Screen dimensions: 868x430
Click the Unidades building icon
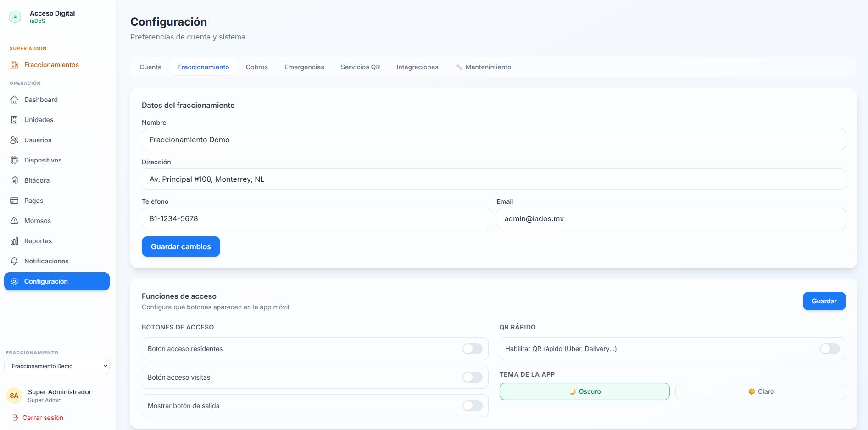point(14,120)
